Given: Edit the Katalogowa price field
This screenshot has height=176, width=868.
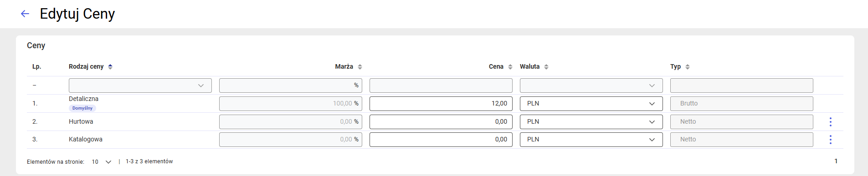Looking at the screenshot, I should point(441,140).
